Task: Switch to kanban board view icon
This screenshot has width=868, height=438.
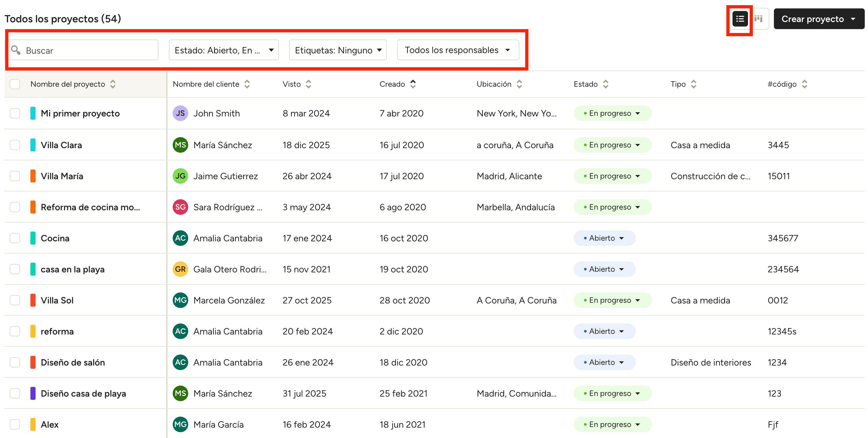Action: coord(758,19)
